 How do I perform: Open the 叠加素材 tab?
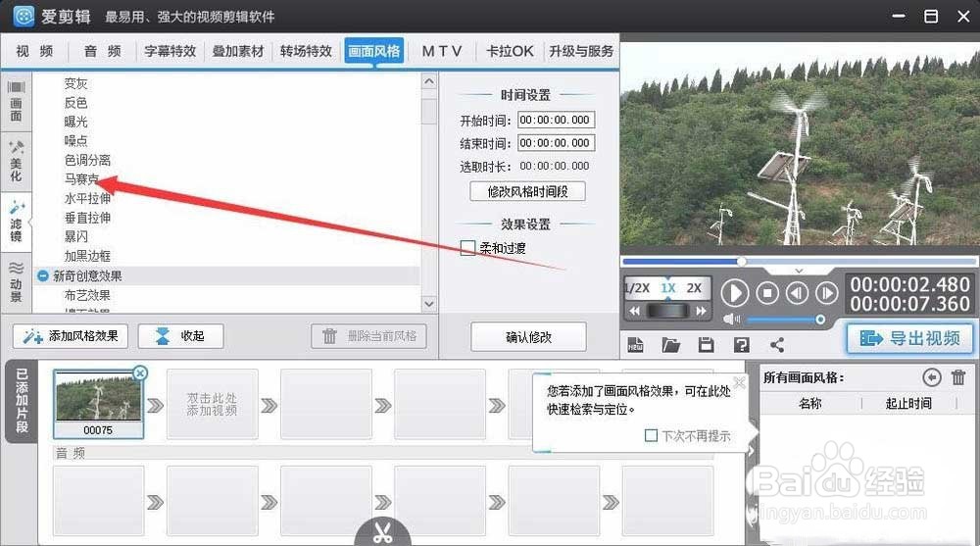click(x=238, y=51)
